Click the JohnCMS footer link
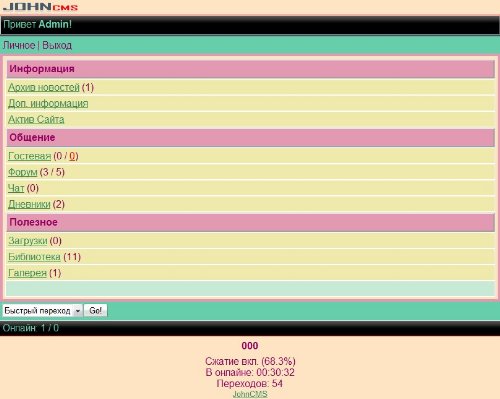 [250, 394]
